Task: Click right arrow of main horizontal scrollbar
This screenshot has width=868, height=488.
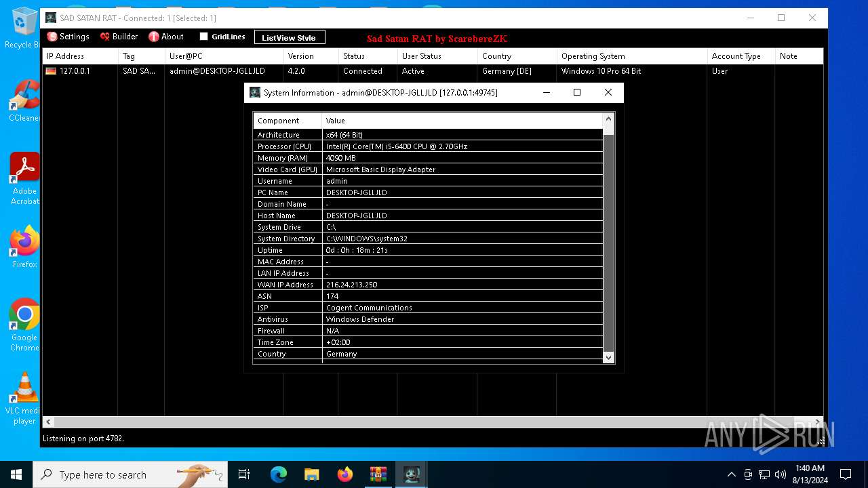Action: click(x=817, y=422)
